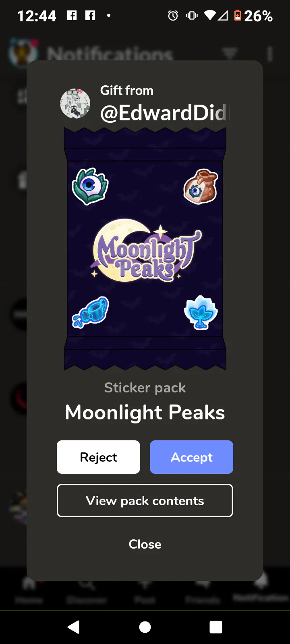
Task: Tap the eyeball plant sticker
Action: [90, 186]
